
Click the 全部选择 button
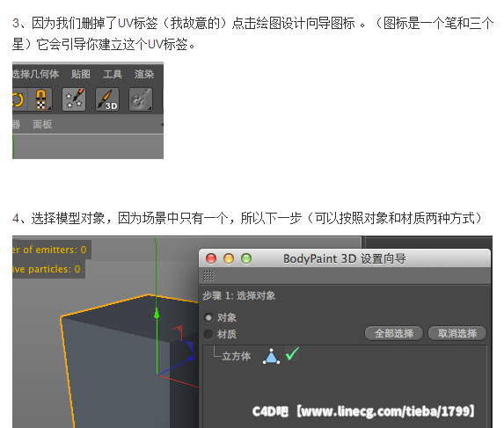pos(394,333)
